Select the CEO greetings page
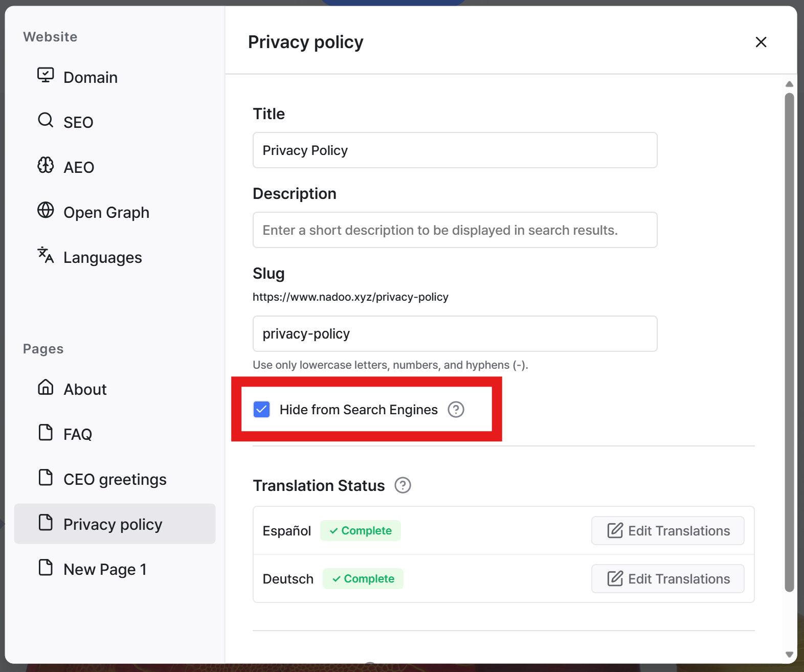Screen dimensions: 804x672 click(x=115, y=479)
